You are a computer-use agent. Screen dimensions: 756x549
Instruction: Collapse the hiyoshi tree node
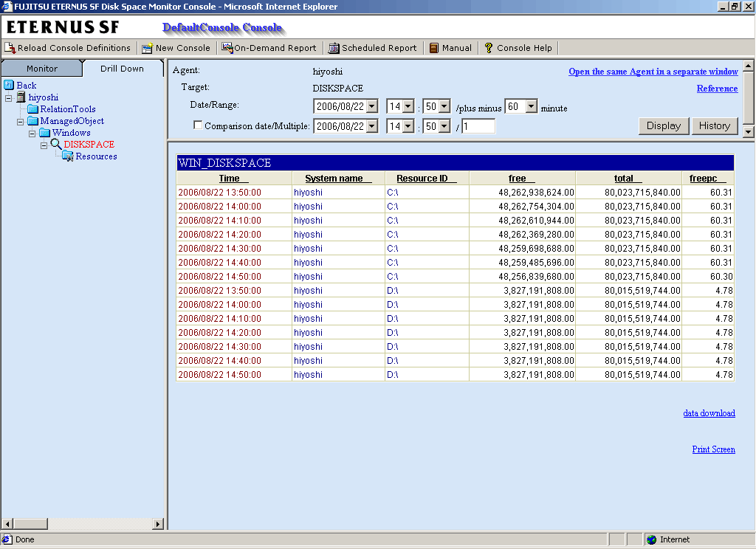[9, 98]
